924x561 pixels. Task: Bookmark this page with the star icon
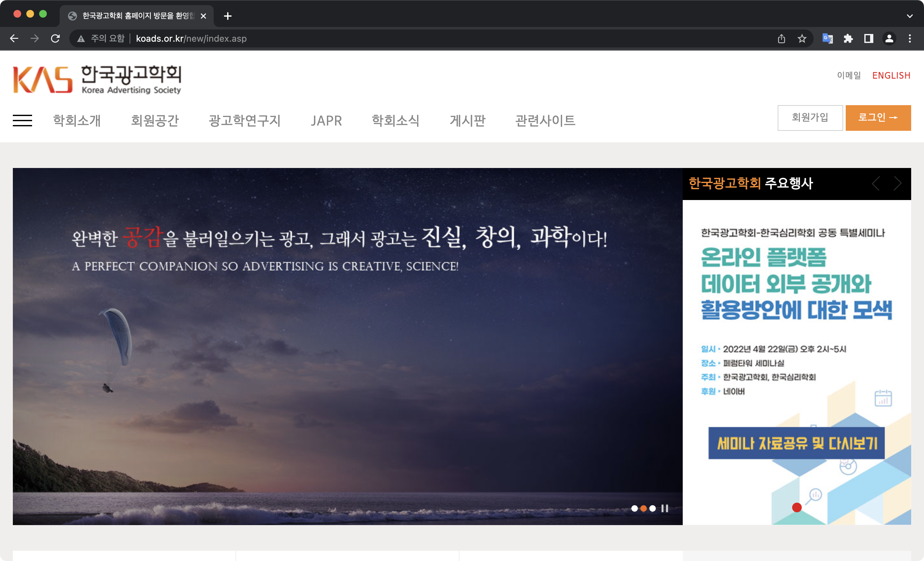click(802, 38)
